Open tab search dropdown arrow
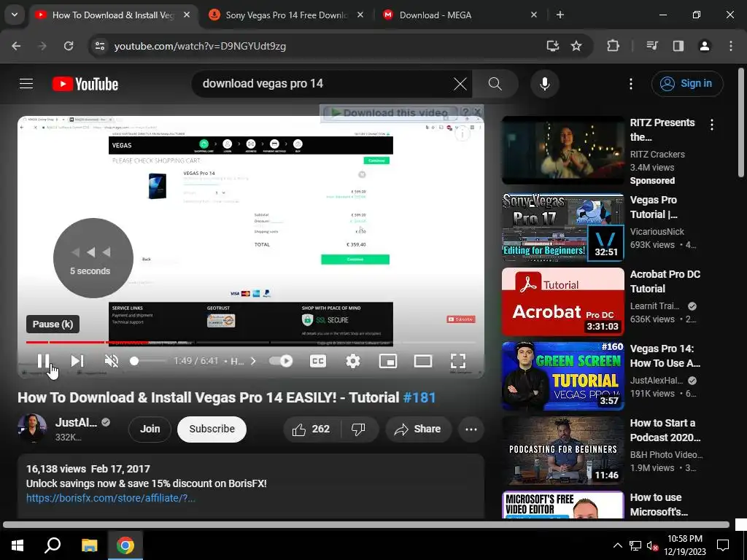 (15, 15)
